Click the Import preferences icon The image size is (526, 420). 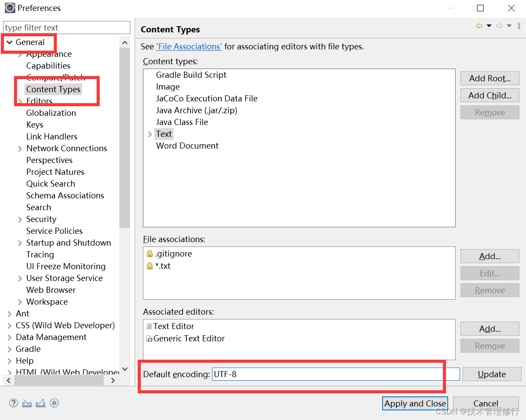(x=27, y=403)
